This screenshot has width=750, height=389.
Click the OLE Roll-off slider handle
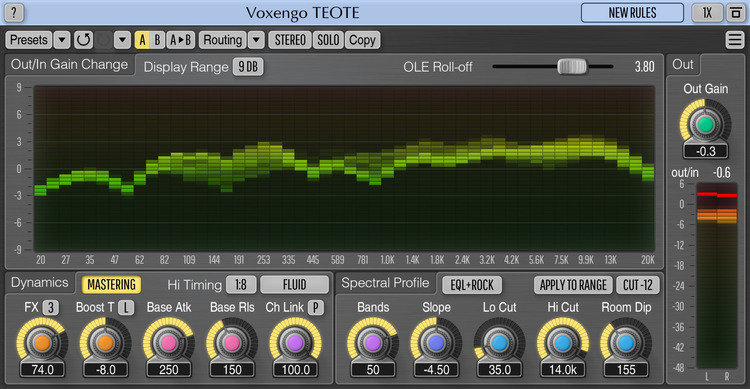coord(572,67)
